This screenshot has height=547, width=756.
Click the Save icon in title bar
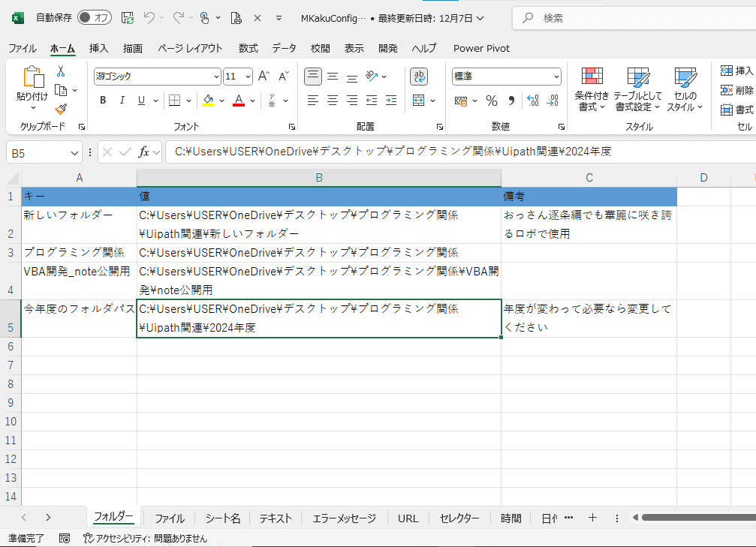click(128, 18)
